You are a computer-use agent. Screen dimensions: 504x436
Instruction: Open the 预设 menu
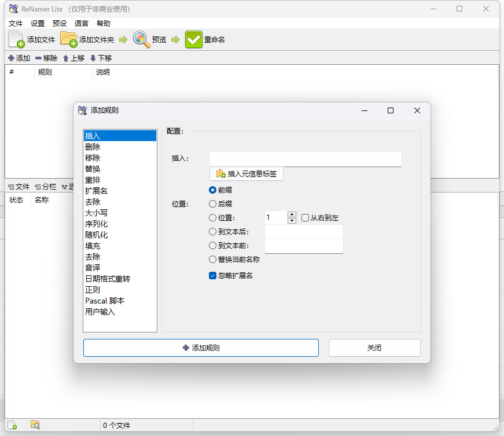click(59, 24)
